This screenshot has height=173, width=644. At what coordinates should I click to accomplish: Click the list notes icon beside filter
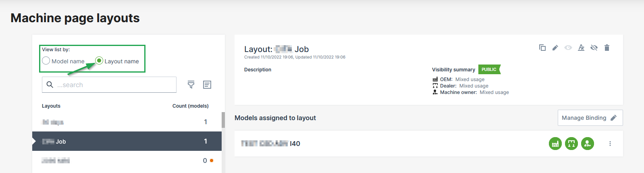pyautogui.click(x=207, y=85)
